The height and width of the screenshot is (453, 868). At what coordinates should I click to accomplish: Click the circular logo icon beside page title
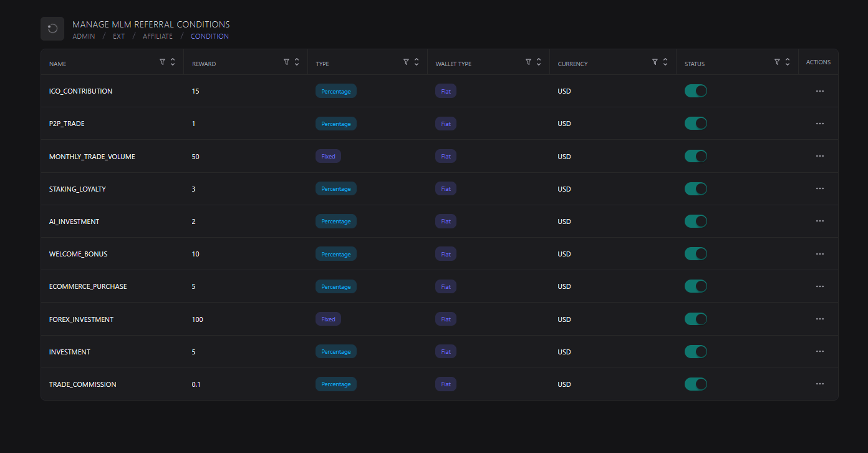pyautogui.click(x=52, y=29)
